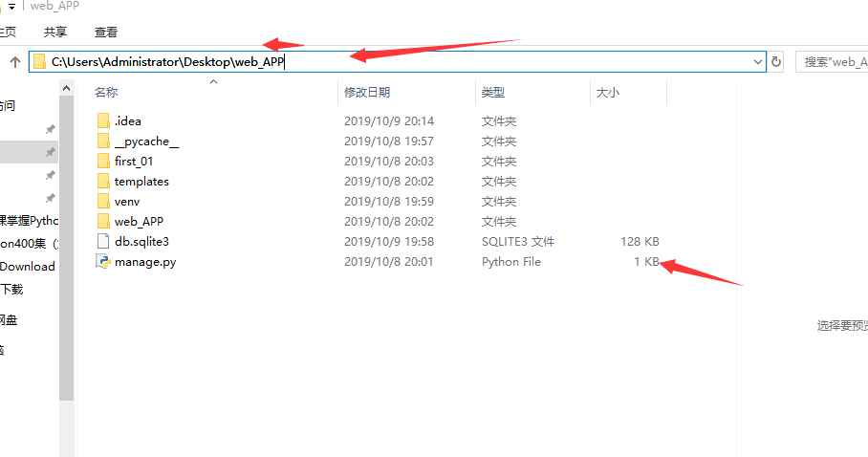
Task: Open the 查看 ribbon tab
Action: pos(106,33)
